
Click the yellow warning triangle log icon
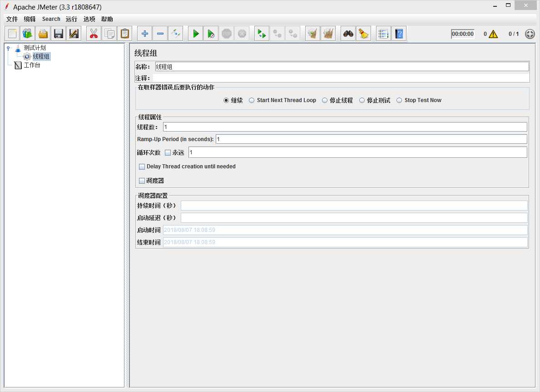(x=493, y=34)
